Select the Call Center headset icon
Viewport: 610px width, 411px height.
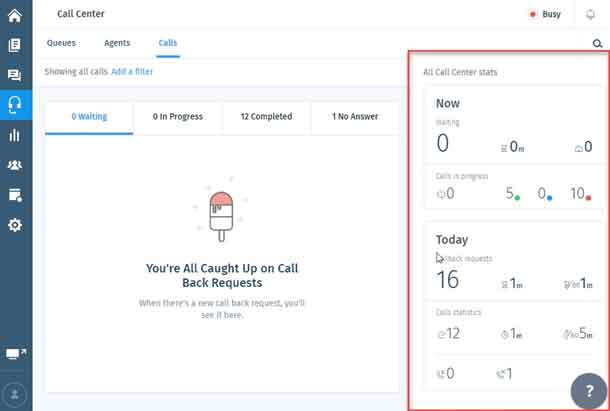[15, 105]
